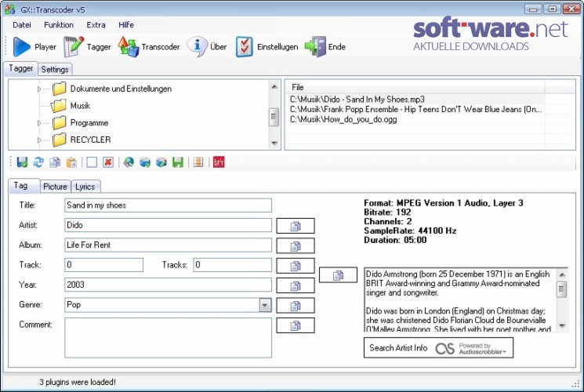Click the copy tag icon in tagger toolbar
The height and width of the screenshot is (392, 584).
click(55, 162)
